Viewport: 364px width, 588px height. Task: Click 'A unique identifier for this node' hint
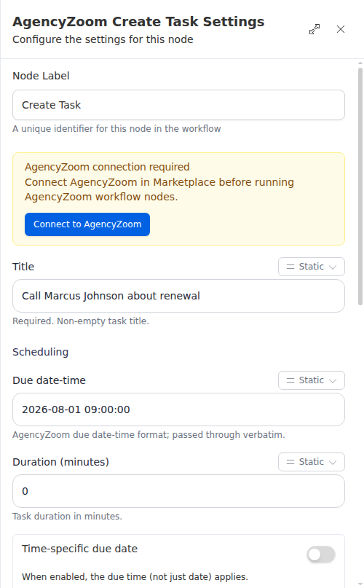pyautogui.click(x=116, y=129)
